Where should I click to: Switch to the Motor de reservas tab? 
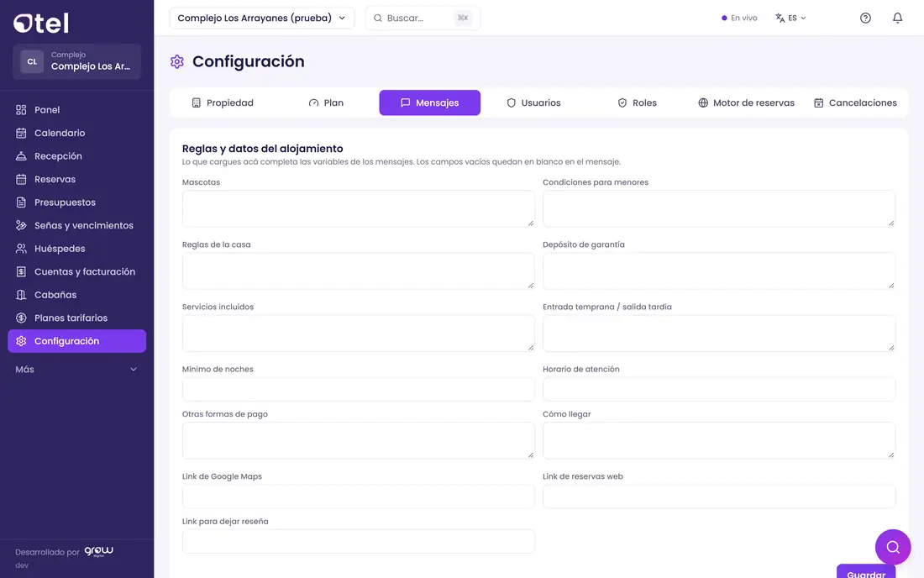pyautogui.click(x=746, y=102)
